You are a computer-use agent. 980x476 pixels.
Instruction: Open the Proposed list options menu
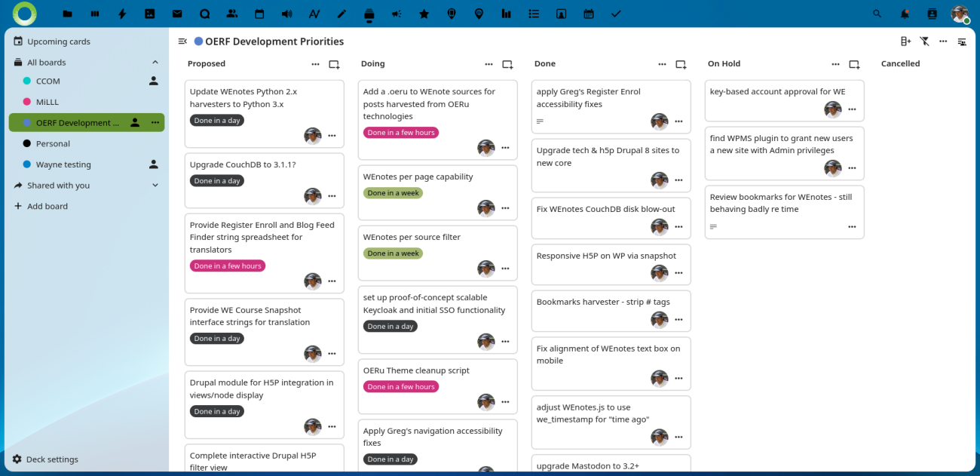point(315,64)
